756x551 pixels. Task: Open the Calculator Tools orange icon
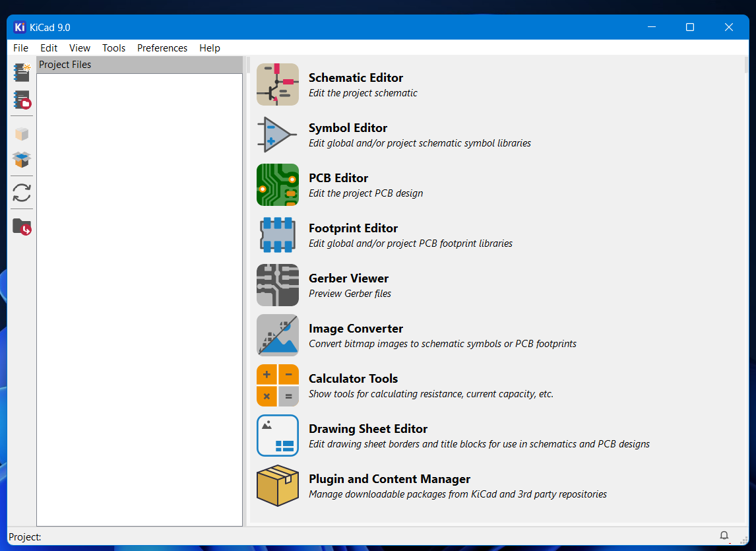(x=278, y=385)
